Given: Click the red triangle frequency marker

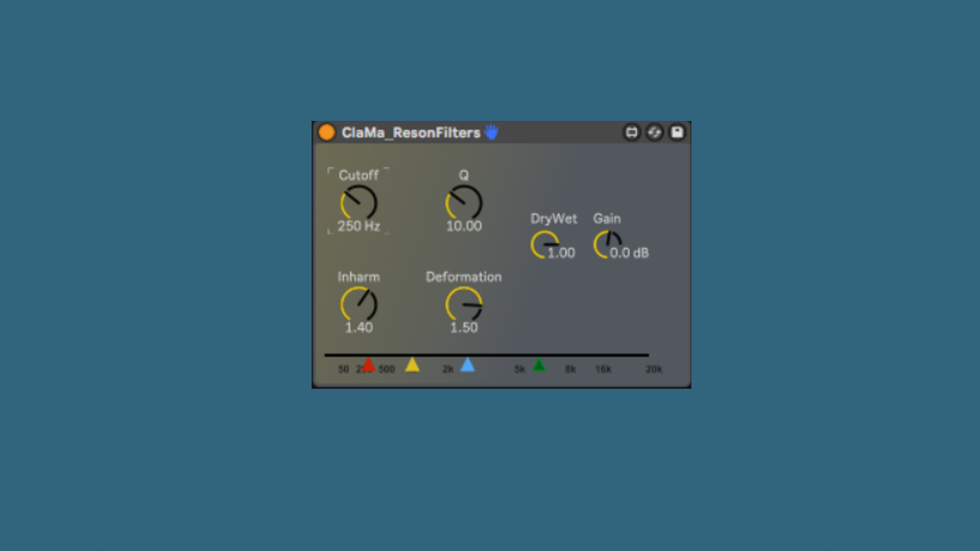Looking at the screenshot, I should (368, 364).
